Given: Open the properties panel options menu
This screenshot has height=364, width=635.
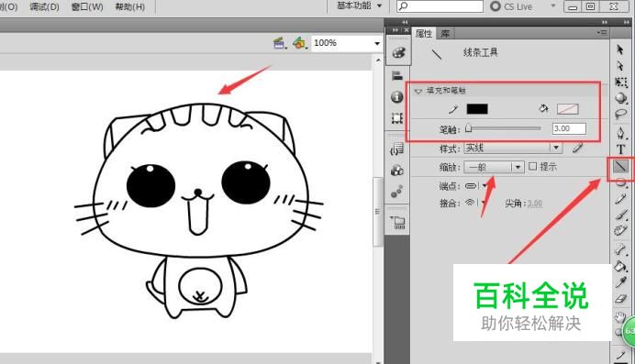Looking at the screenshot, I should 602,33.
